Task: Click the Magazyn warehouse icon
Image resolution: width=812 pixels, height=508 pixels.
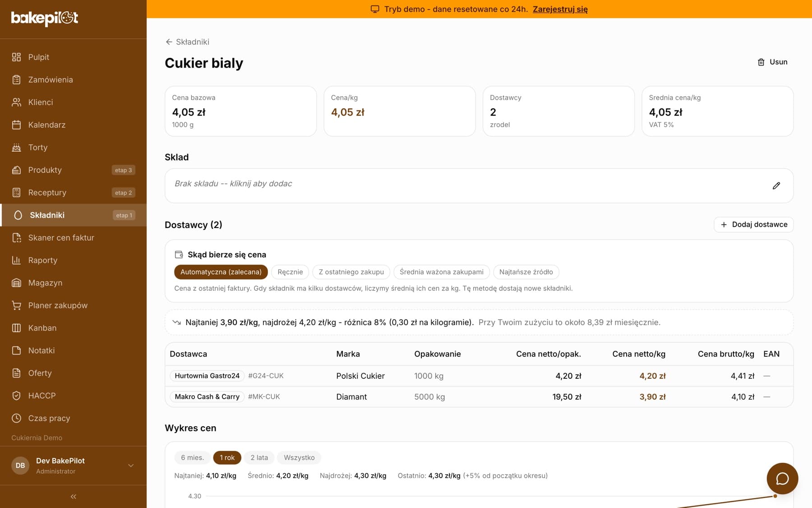Action: point(16,283)
